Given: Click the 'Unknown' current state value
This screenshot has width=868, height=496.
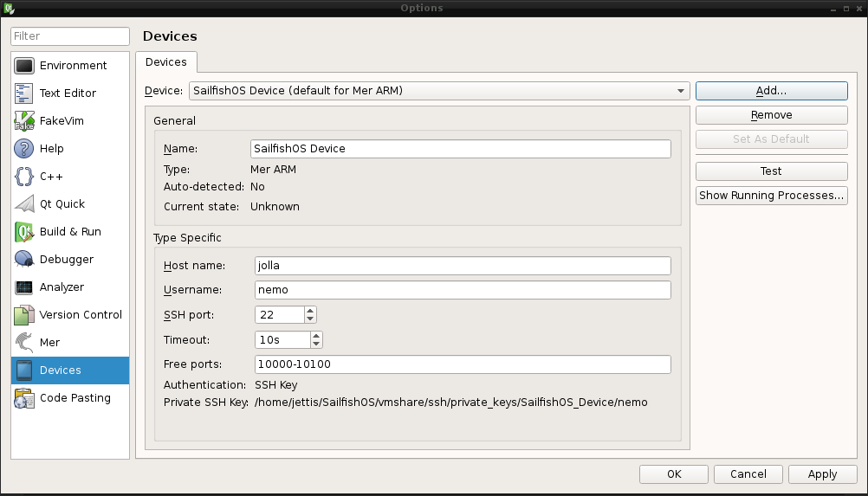Looking at the screenshot, I should coord(275,207).
